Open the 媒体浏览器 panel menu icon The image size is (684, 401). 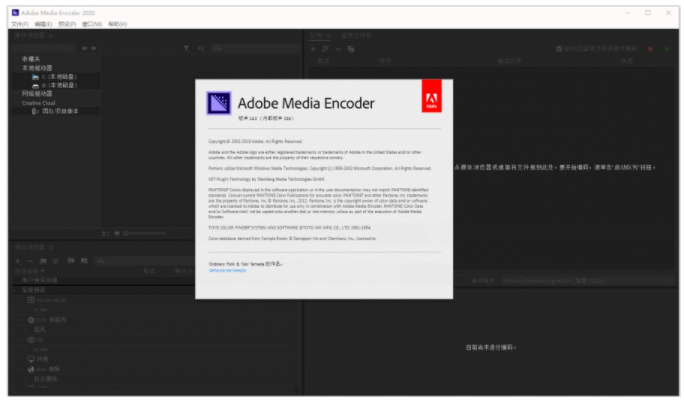pyautogui.click(x=51, y=35)
